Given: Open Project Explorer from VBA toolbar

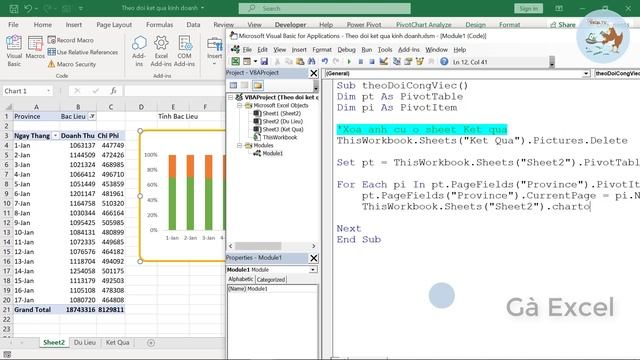Looking at the screenshot, I should tap(396, 62).
